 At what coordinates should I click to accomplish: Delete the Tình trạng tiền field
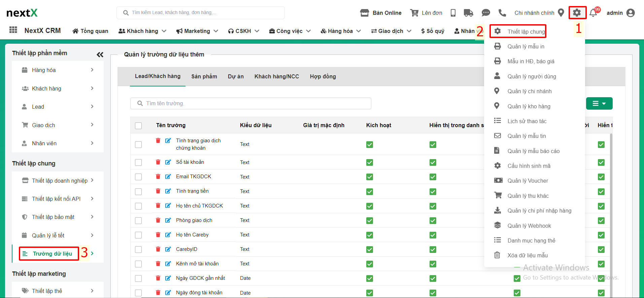(x=158, y=191)
